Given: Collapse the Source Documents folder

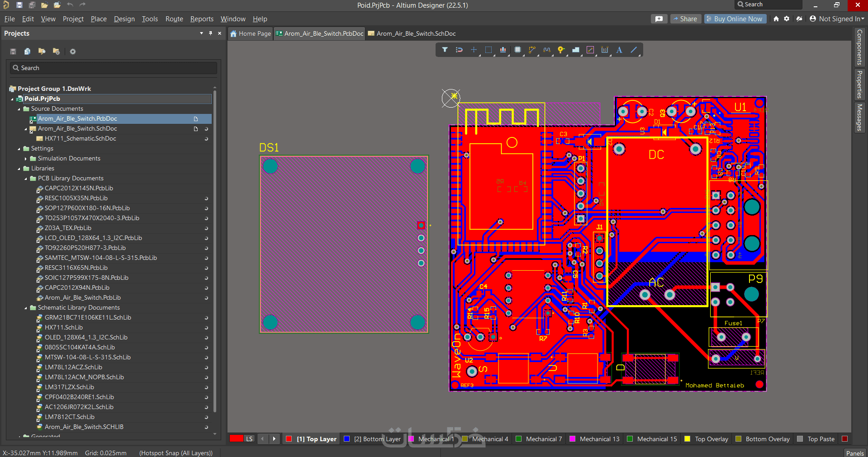Looking at the screenshot, I should pos(19,109).
